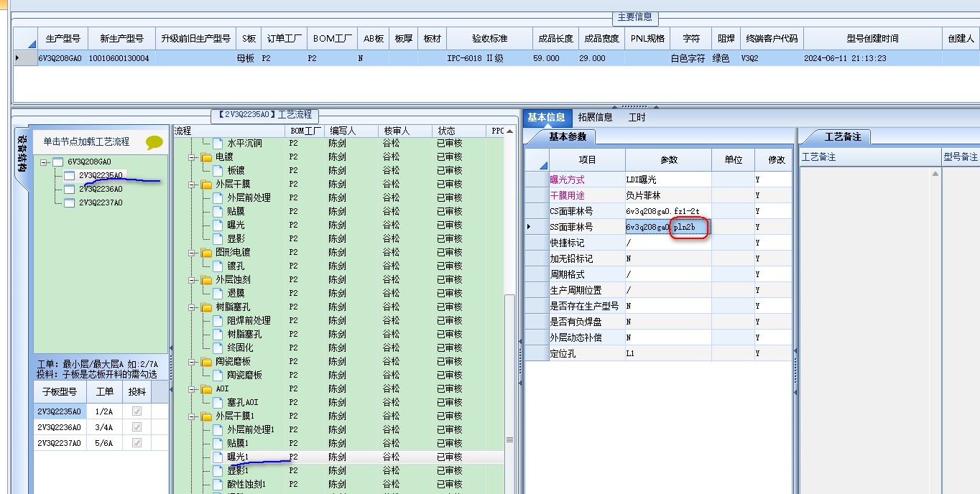The width and height of the screenshot is (980, 494).
Task: Click the SS面菲林号 parameter field
Action: [669, 227]
